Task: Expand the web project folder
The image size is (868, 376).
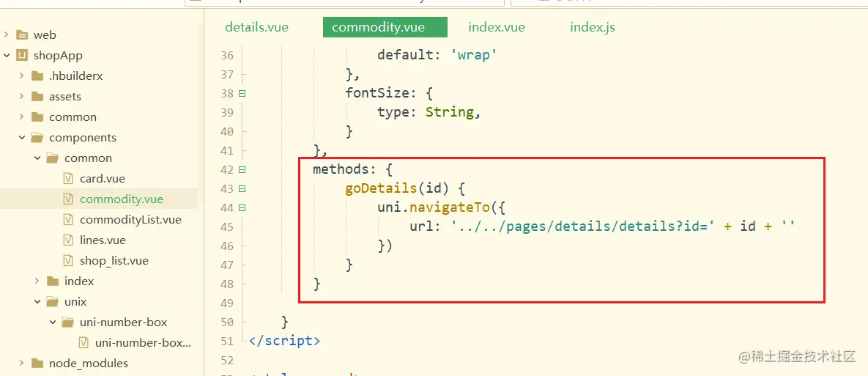Action: (6, 35)
